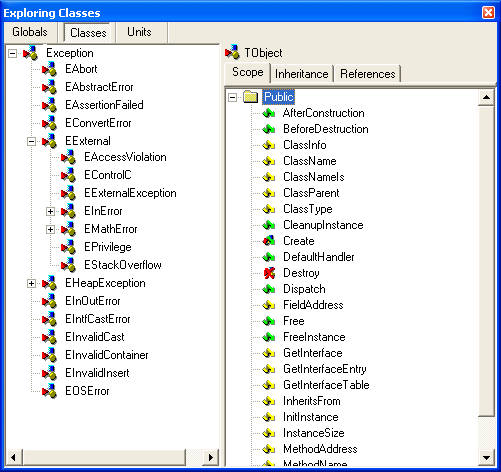Select the CleanupInstance method

pos(323,225)
